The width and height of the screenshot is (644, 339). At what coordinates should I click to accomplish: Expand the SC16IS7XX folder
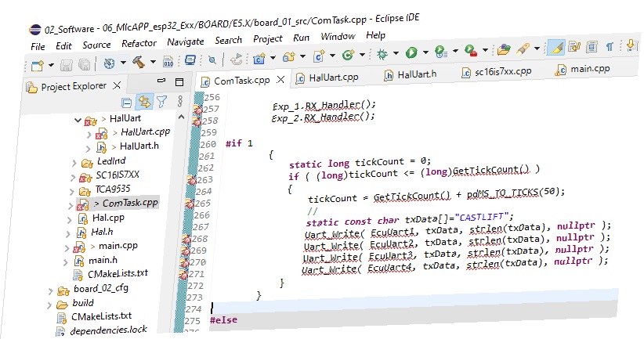[x=73, y=178]
